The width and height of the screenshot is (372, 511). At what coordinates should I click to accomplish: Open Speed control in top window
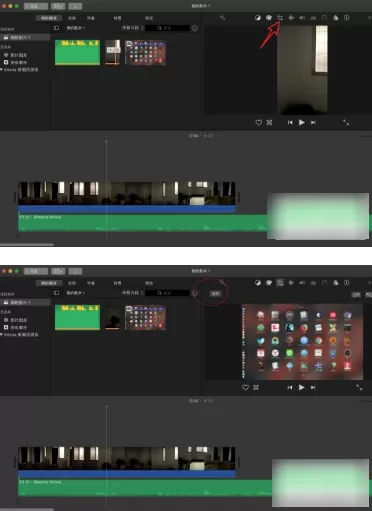click(x=324, y=18)
